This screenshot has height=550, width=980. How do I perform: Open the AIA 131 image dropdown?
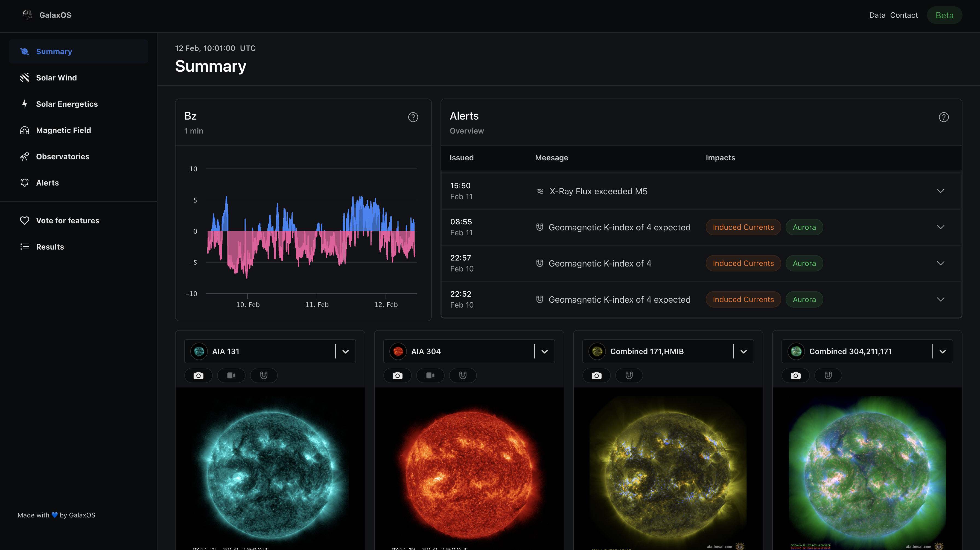tap(345, 351)
